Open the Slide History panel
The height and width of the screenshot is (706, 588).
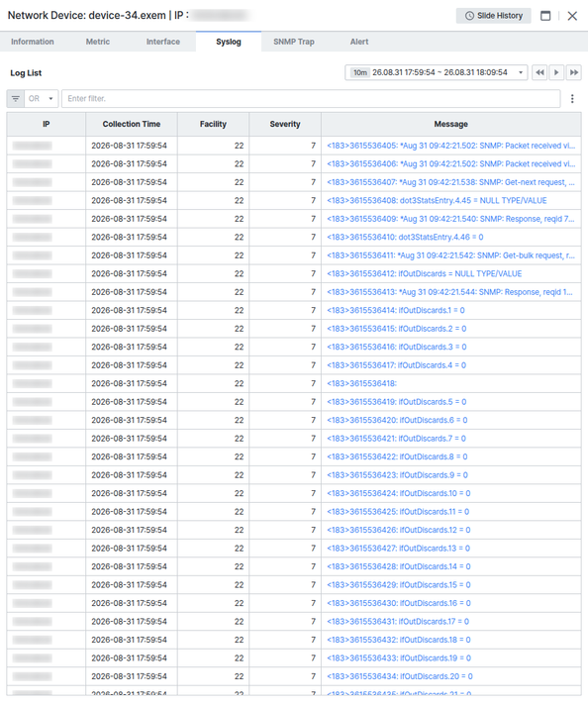(493, 16)
